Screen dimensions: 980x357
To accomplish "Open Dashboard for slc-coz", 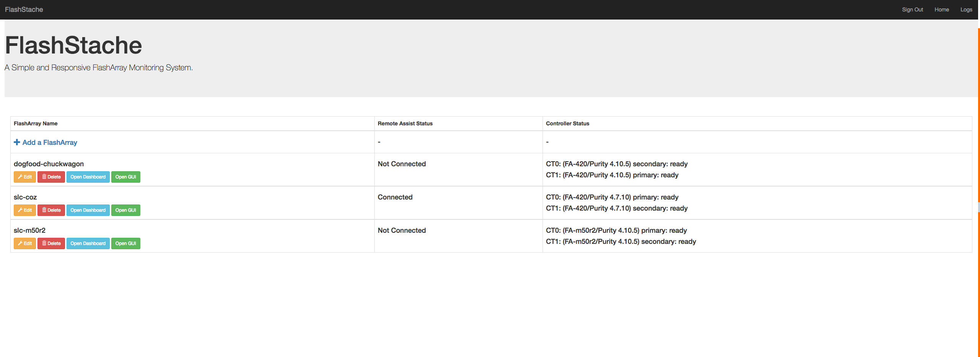I will (x=88, y=210).
